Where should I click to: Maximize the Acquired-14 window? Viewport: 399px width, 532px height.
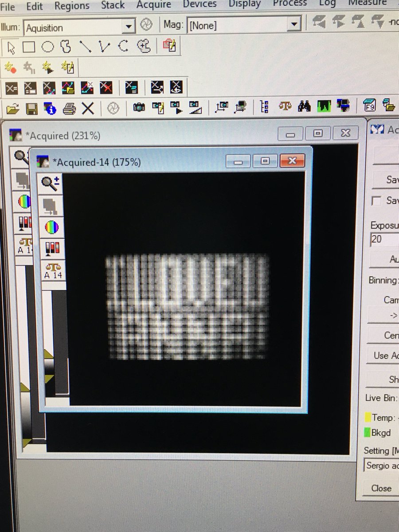point(265,161)
